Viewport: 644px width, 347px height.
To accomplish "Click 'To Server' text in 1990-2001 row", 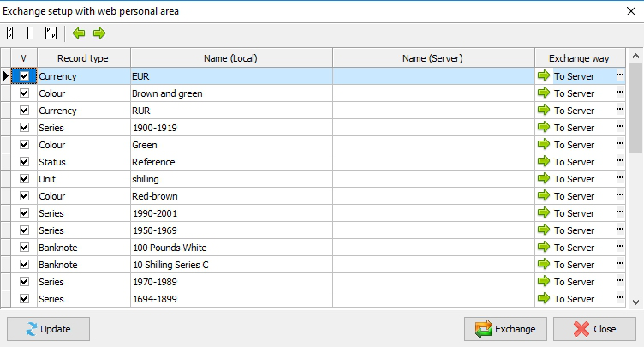I will tap(574, 213).
